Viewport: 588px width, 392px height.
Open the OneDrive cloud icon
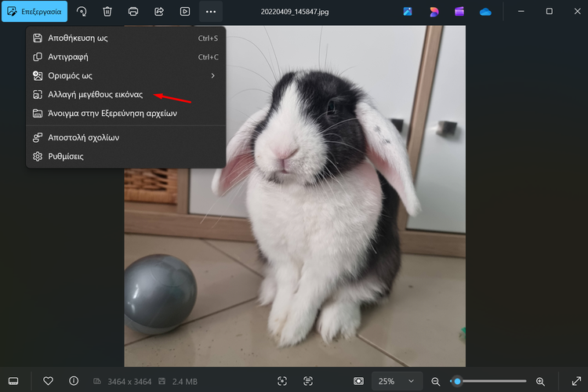(x=485, y=12)
